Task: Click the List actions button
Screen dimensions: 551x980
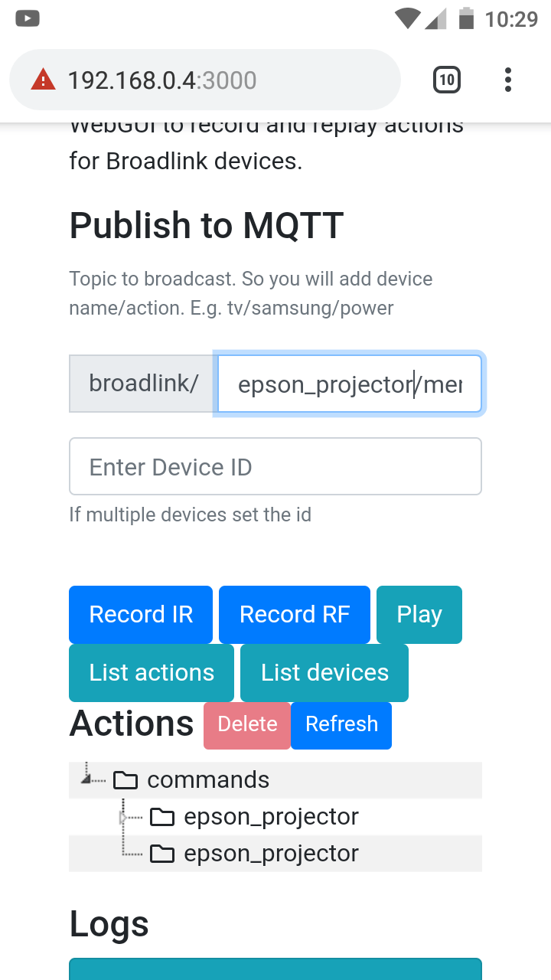Action: (152, 673)
